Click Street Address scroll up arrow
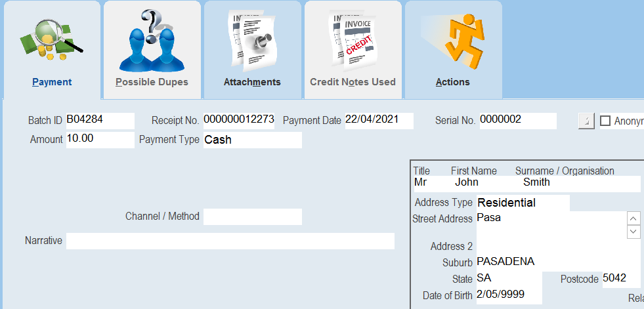Viewport: 644px width, 309px height. tap(633, 218)
